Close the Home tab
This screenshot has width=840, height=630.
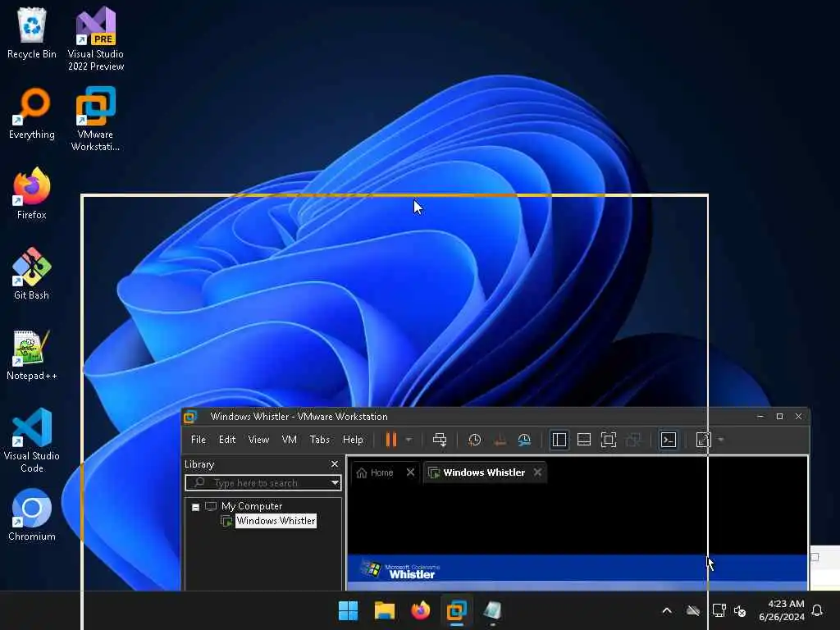(410, 472)
